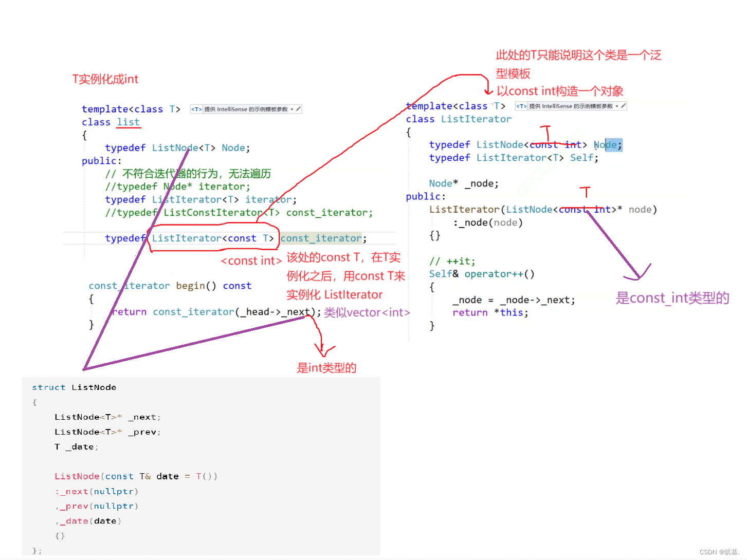Click the commented 'ListConstIterator<T> const_iterator;' line
This screenshot has width=747, height=560.
(x=239, y=213)
